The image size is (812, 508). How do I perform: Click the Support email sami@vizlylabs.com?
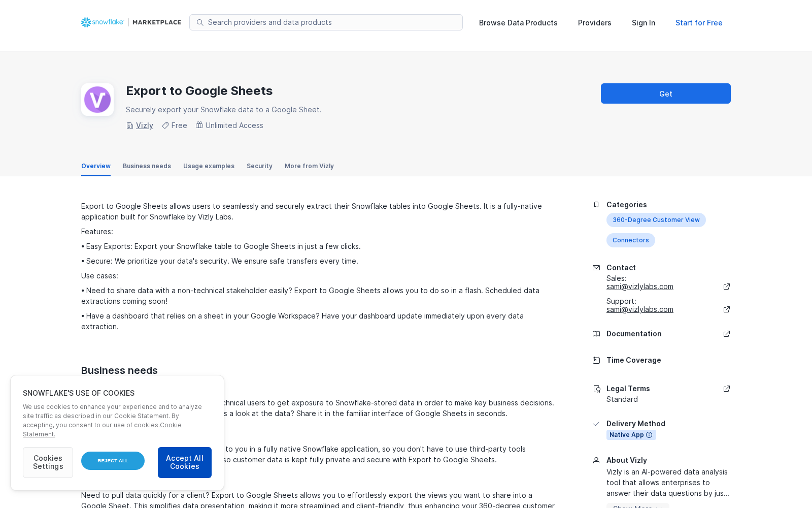(640, 309)
